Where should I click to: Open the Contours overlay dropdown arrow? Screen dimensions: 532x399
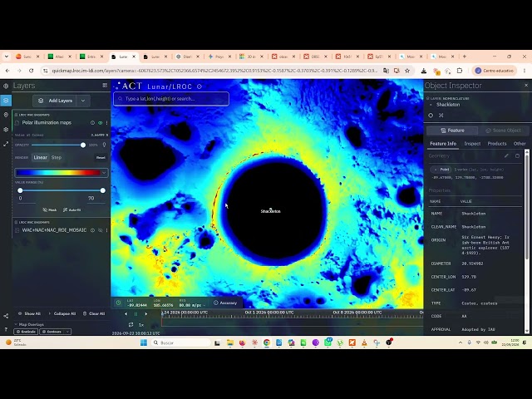point(67,332)
